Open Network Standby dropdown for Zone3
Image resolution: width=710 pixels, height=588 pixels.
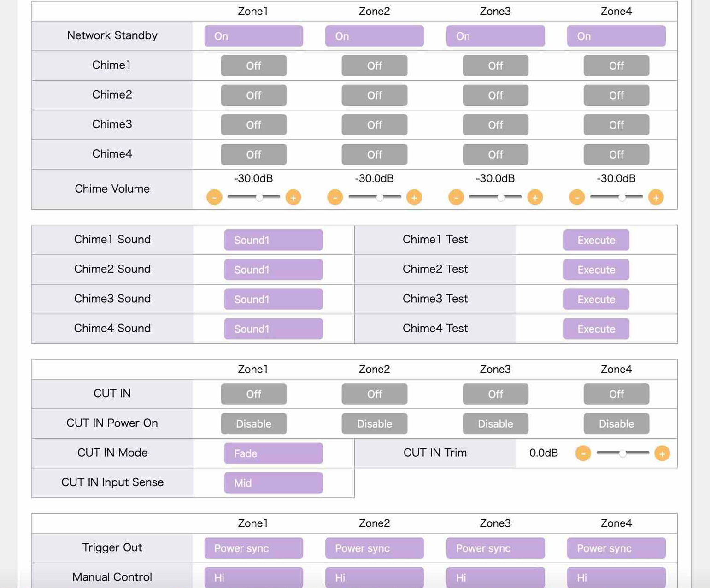point(495,36)
